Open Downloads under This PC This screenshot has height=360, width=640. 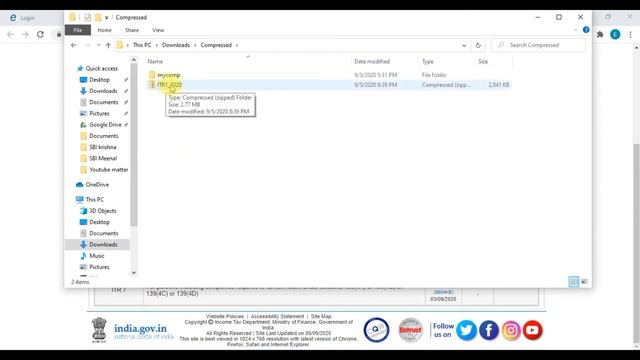click(x=103, y=244)
